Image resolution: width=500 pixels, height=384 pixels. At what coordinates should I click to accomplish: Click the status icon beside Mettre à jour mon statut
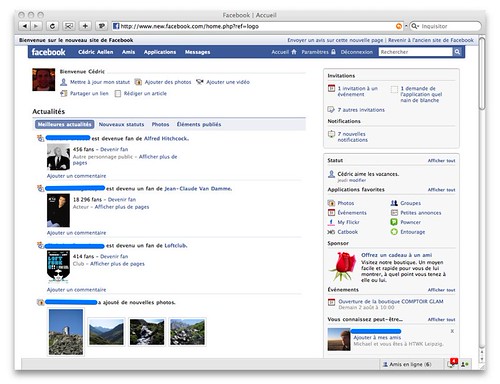pos(63,82)
